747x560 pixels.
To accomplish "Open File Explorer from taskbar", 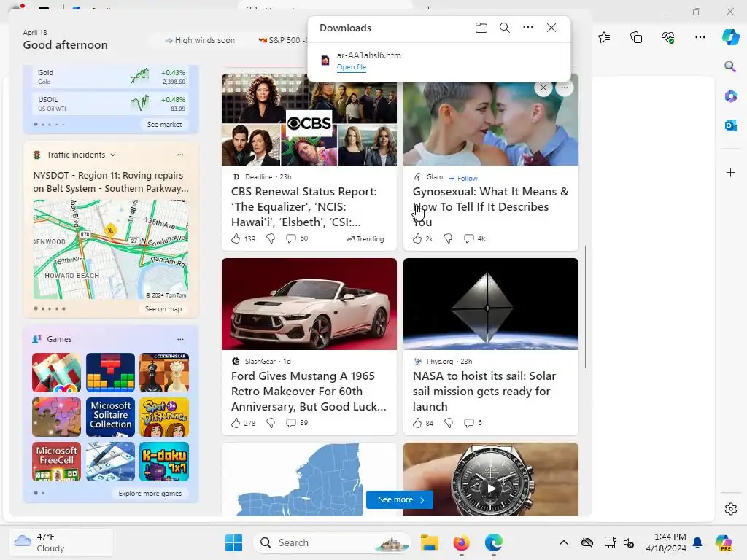I will pos(429,542).
